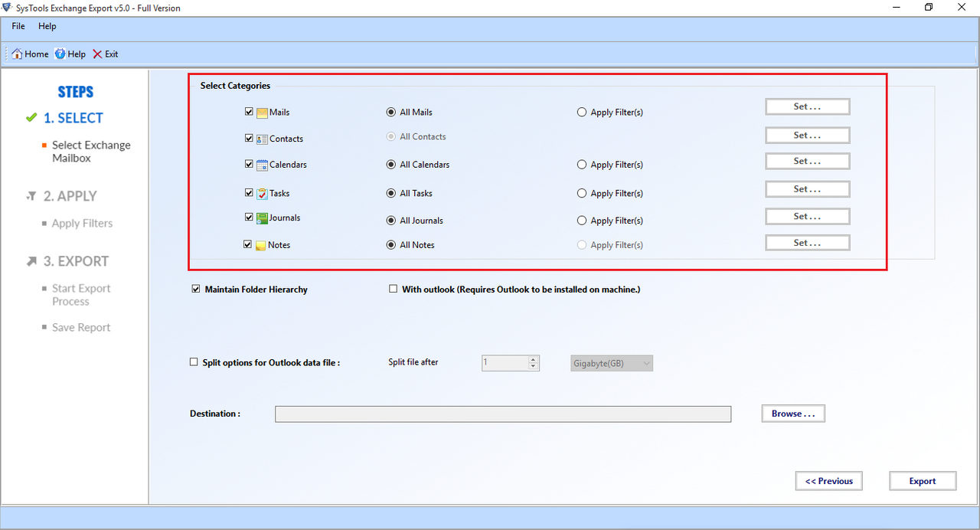
Task: Click the Mails envelope icon
Action: (x=262, y=113)
